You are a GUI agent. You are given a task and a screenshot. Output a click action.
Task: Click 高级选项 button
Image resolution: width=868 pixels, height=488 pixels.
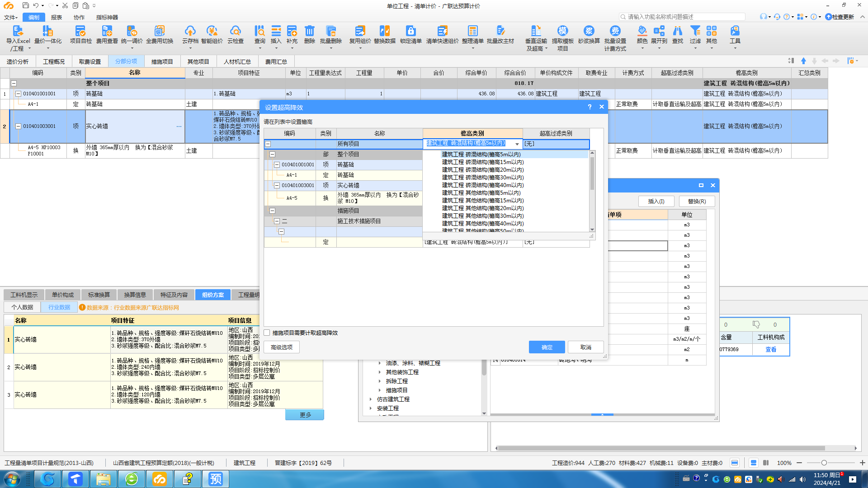tap(282, 347)
